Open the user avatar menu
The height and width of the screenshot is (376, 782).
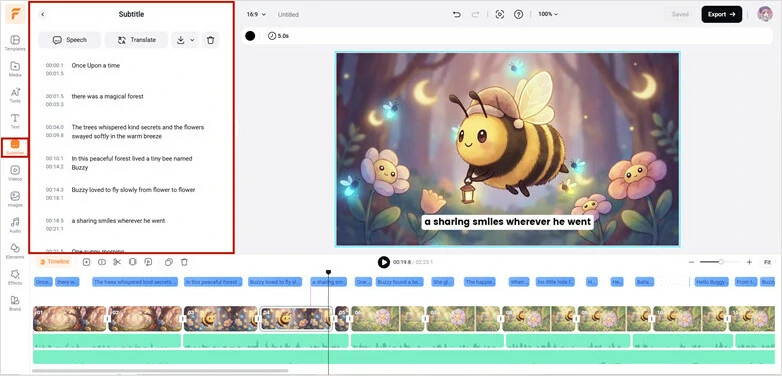coord(765,14)
